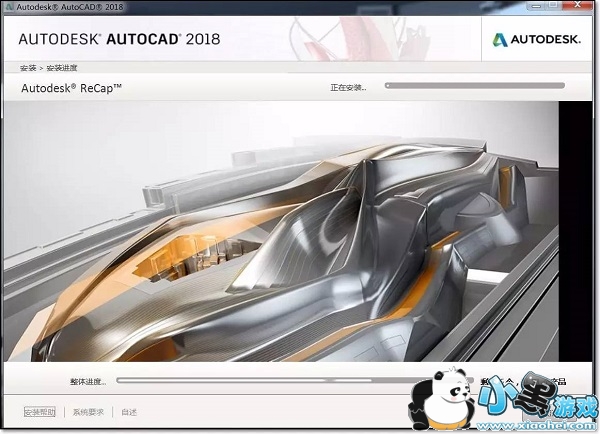Click the AutoCAD icon in title bar

9,6
